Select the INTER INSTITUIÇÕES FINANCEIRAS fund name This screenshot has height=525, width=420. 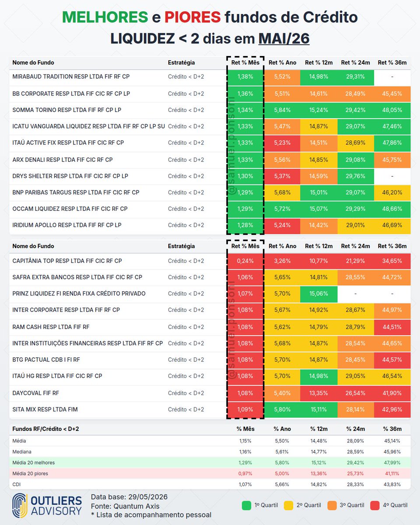(x=87, y=343)
